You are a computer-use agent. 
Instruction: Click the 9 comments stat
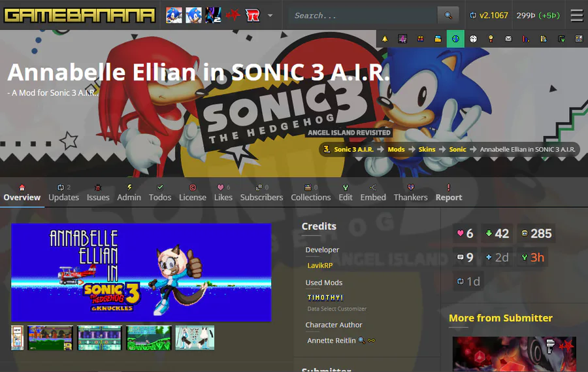465,258
